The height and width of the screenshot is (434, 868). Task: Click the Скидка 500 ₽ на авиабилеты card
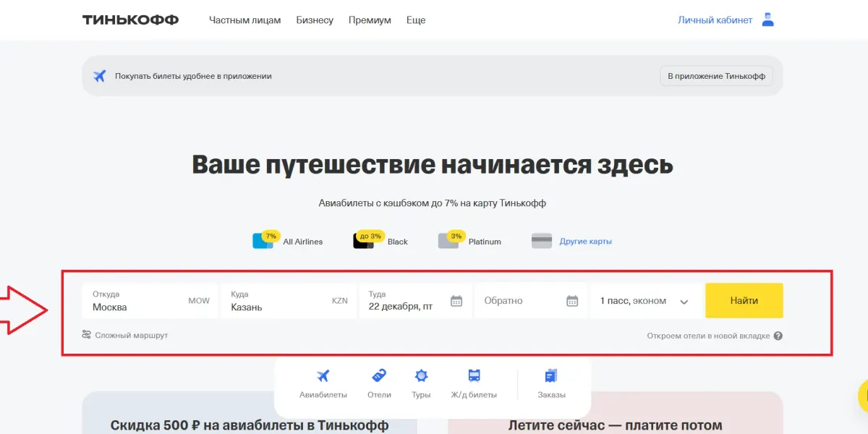coord(250,413)
